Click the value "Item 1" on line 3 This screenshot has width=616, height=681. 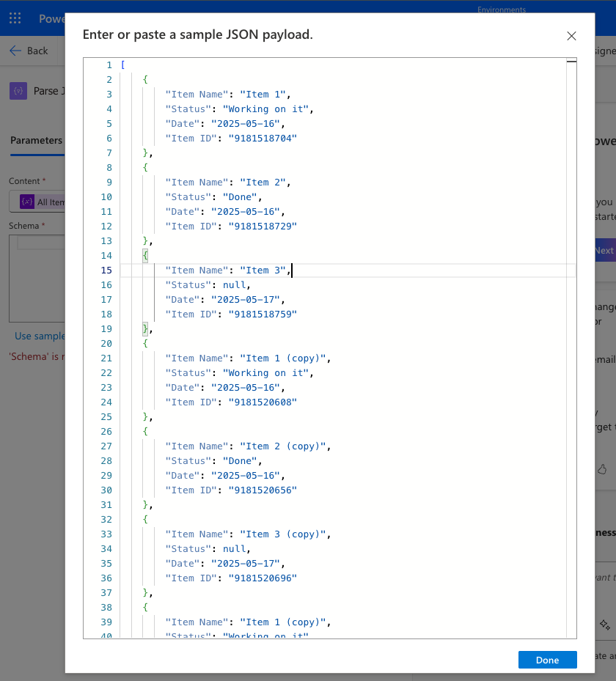(x=263, y=95)
